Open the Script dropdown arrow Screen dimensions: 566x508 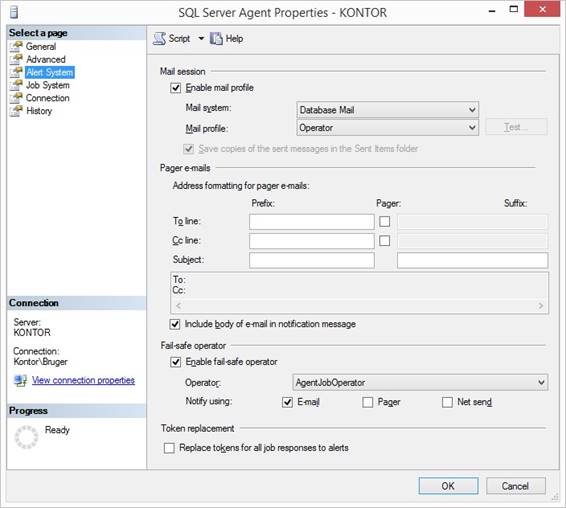coord(201,38)
